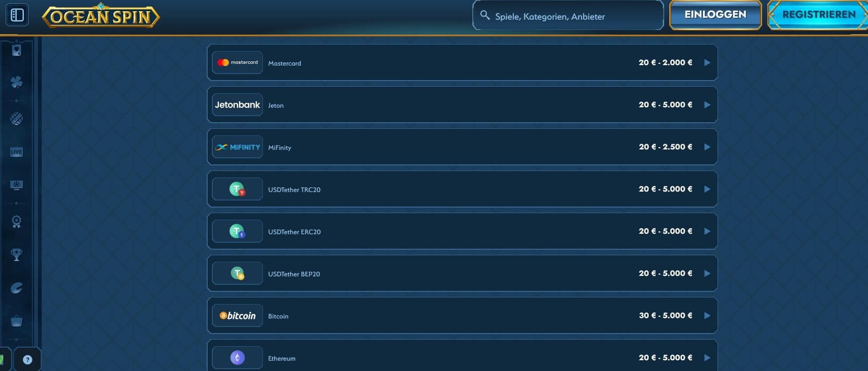Click the USDTether TRC20 coin icon
868x371 pixels.
(x=237, y=189)
